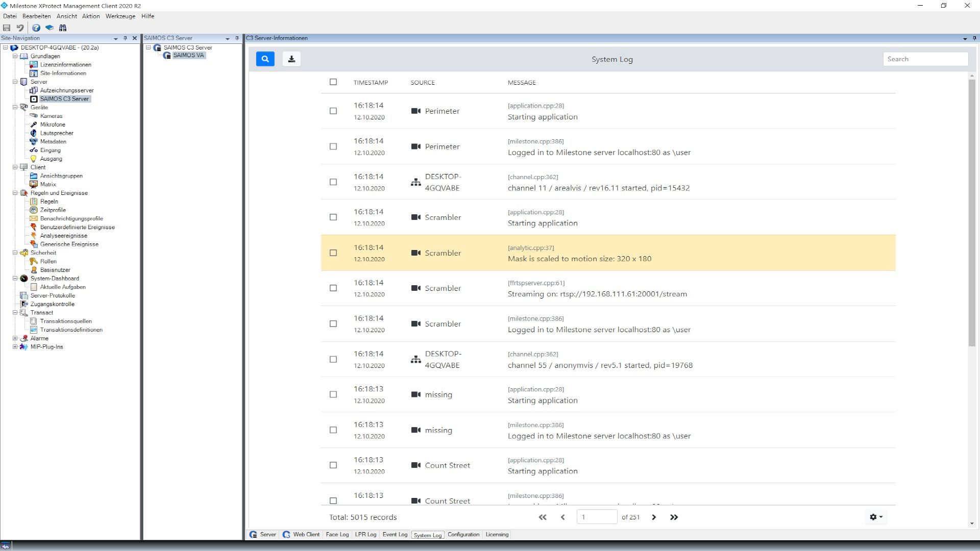Collapse the Sicherheit tree node
The image size is (980, 551).
15,253
